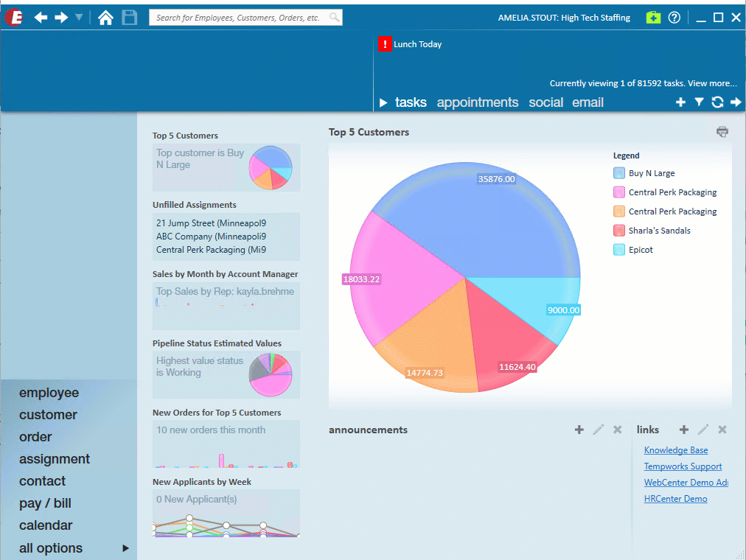Switch to the tasks tab
This screenshot has height=560, width=746.
pos(411,102)
